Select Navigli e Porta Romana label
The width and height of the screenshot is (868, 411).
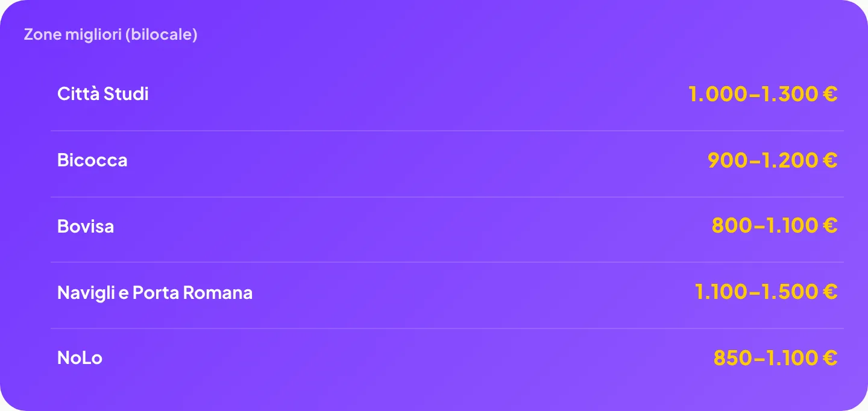[155, 293]
